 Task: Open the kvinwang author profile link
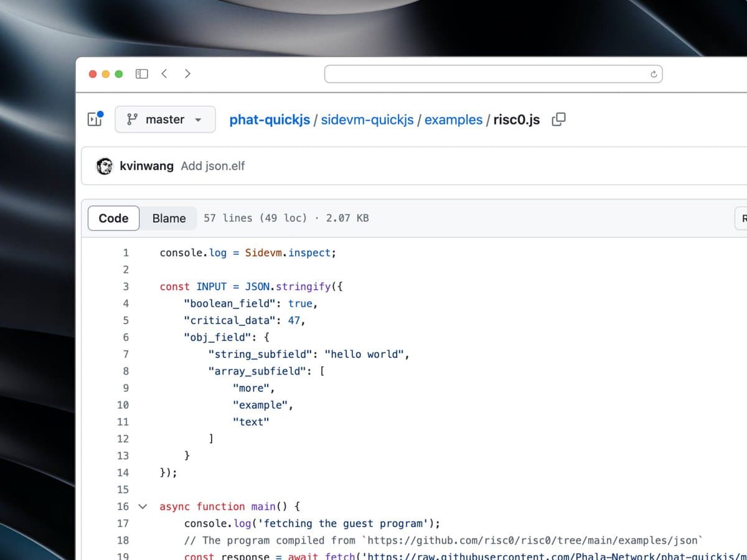pyautogui.click(x=146, y=166)
